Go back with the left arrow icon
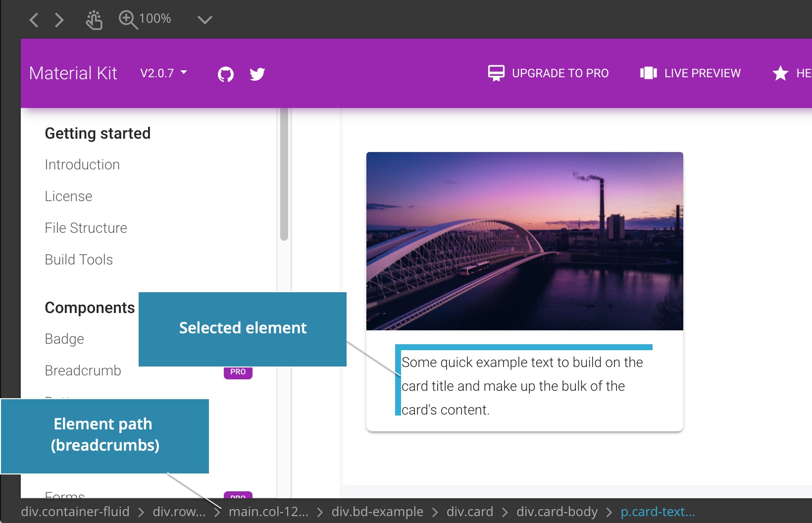 click(x=34, y=20)
